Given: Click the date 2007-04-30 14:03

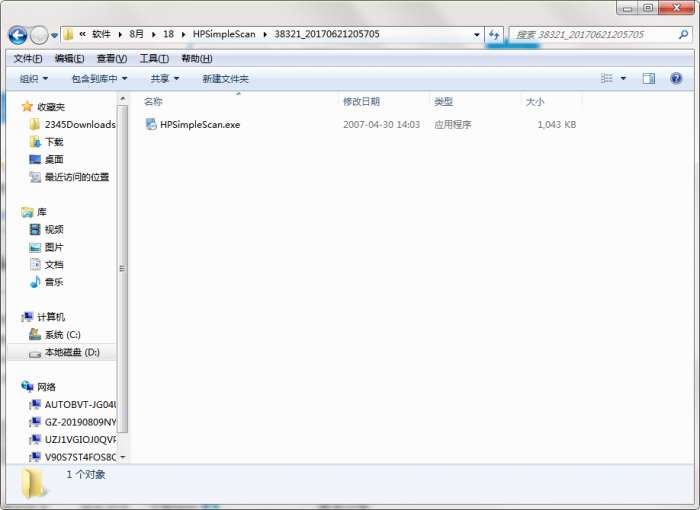Looking at the screenshot, I should (x=381, y=125).
